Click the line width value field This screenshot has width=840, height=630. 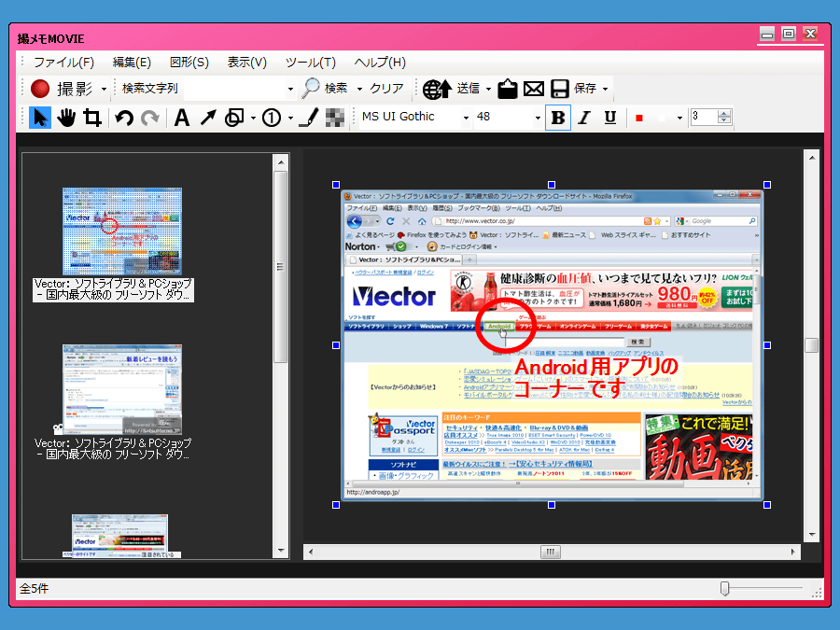pos(704,117)
